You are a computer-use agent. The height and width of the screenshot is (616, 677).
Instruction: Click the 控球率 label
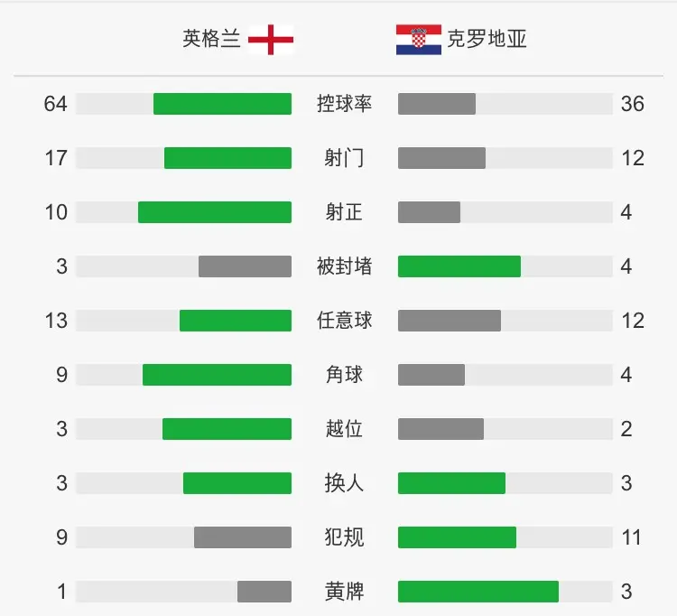pos(344,104)
